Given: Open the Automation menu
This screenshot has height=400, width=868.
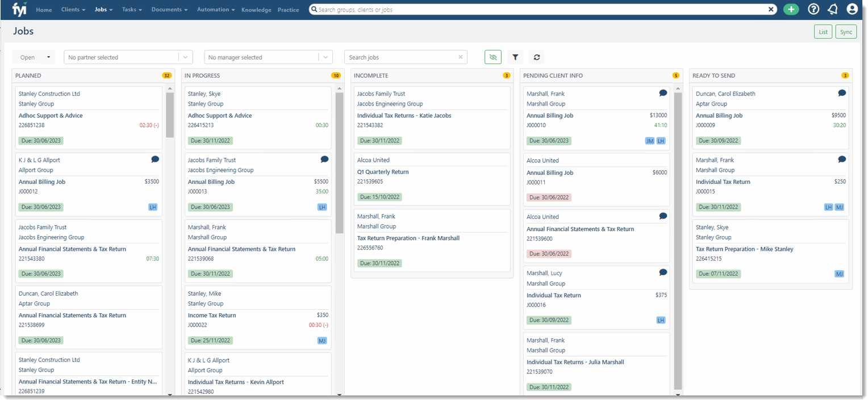Looking at the screenshot, I should pos(216,10).
